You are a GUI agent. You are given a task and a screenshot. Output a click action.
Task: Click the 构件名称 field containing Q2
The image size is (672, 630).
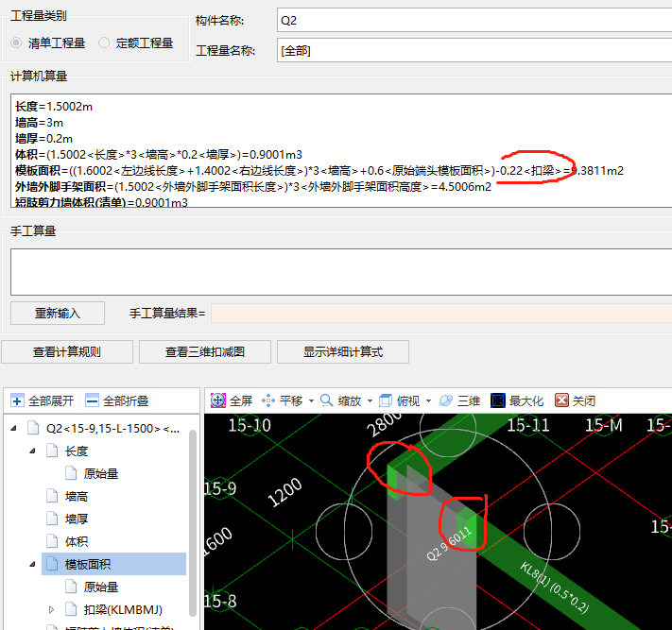[474, 20]
